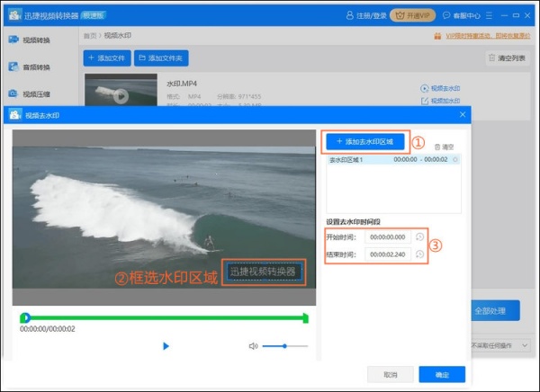The image size is (540, 392).
Task: Click the 开始时间 input field
Action: pyautogui.click(x=389, y=237)
